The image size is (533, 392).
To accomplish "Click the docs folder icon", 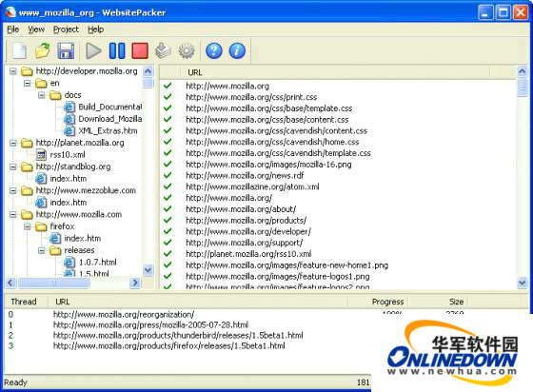I will click(x=55, y=95).
